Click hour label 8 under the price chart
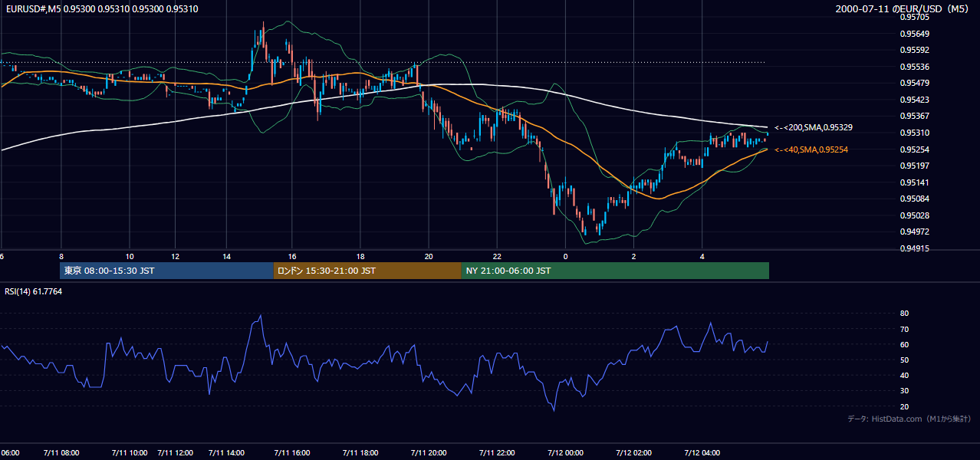Viewport: 980px width, 460px height. (x=61, y=256)
